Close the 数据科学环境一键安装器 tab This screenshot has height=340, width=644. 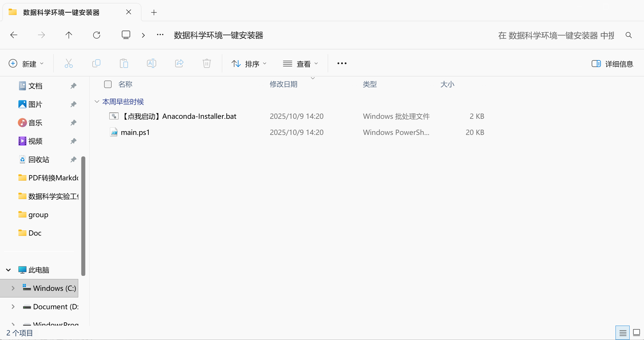129,12
